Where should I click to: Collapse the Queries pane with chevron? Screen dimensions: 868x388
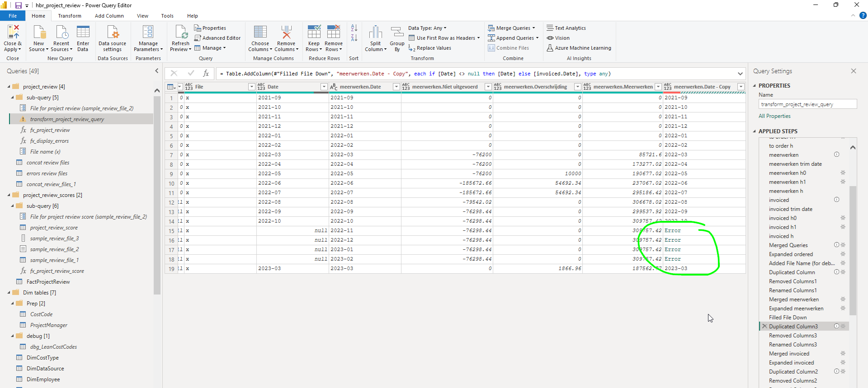(157, 71)
